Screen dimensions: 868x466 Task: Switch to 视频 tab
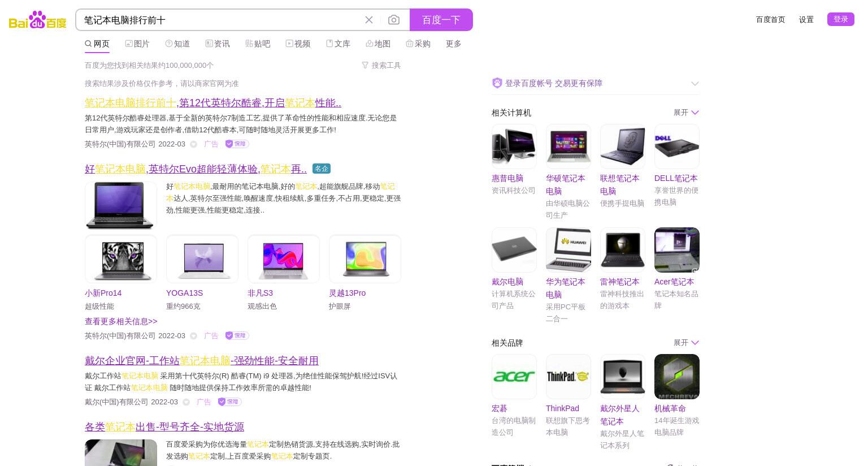tap(298, 44)
